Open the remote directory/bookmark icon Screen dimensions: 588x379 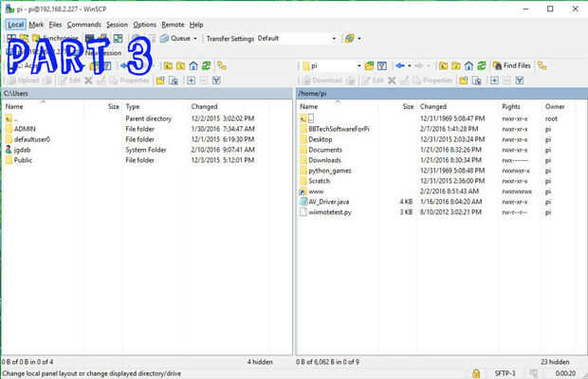pyautogui.click(x=369, y=66)
